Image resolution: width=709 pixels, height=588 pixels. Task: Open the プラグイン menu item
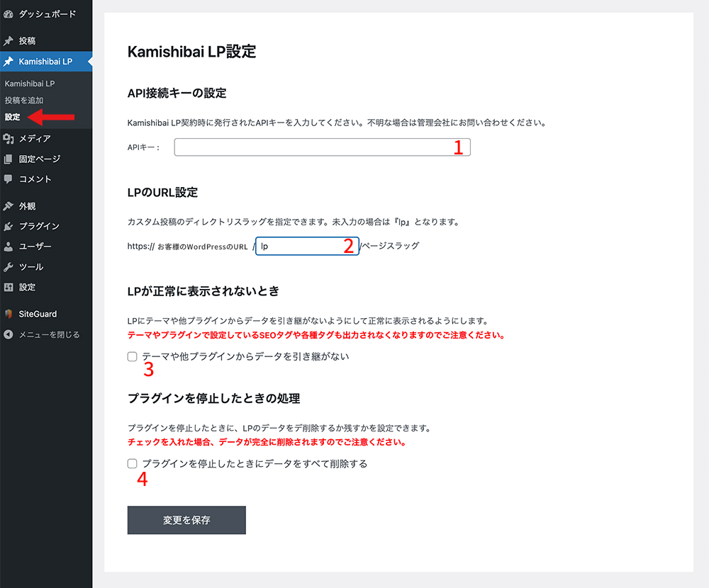46,227
